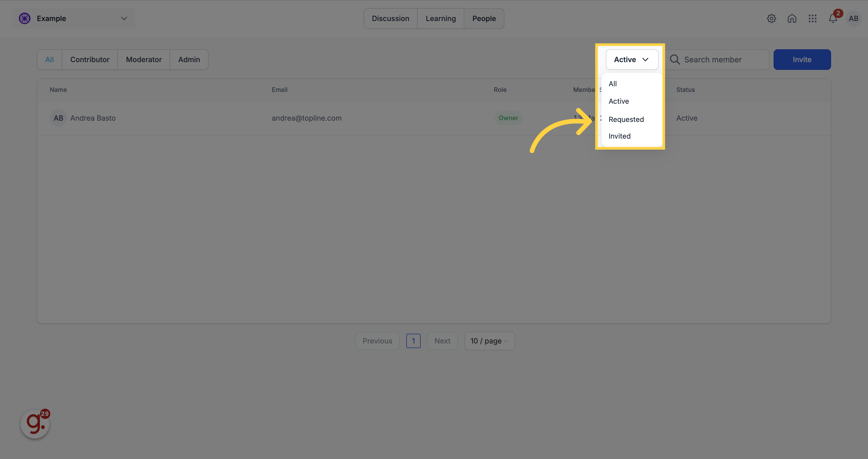Viewport: 868px width, 459px height.
Task: Select All from member status dropdown
Action: click(x=613, y=83)
